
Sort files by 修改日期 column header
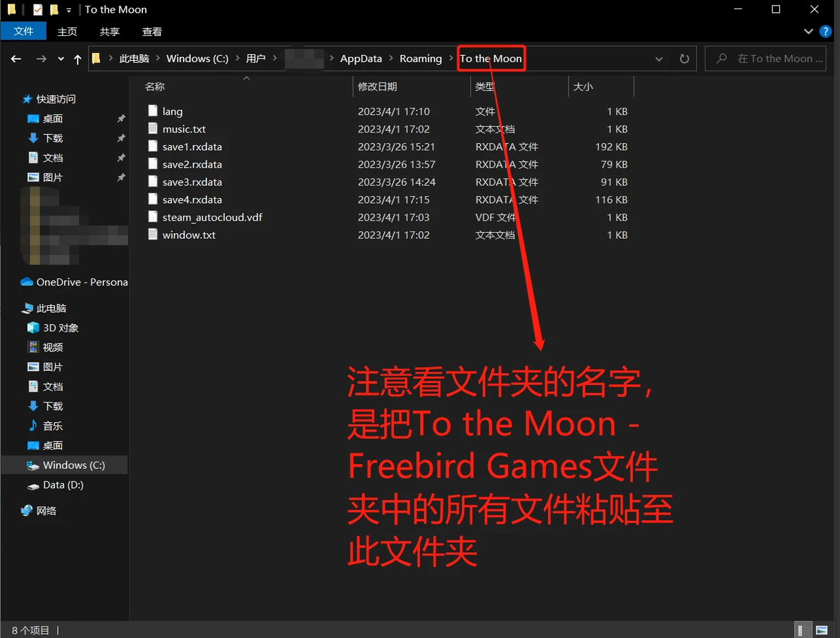click(377, 86)
